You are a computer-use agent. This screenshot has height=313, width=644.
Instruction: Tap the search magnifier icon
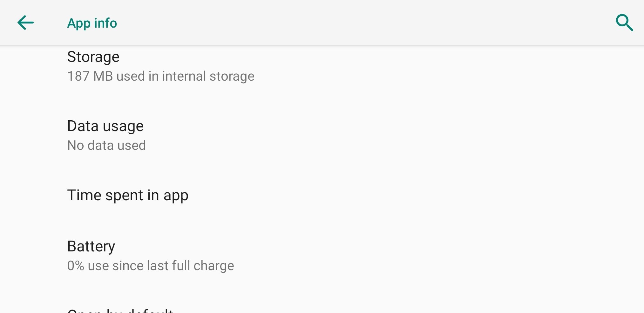tap(624, 23)
